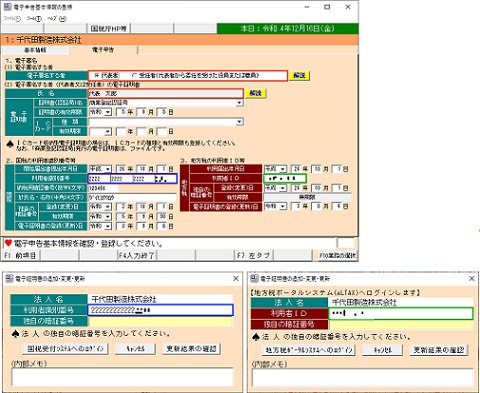Open the ファイル(F) menu

[x=12, y=18]
